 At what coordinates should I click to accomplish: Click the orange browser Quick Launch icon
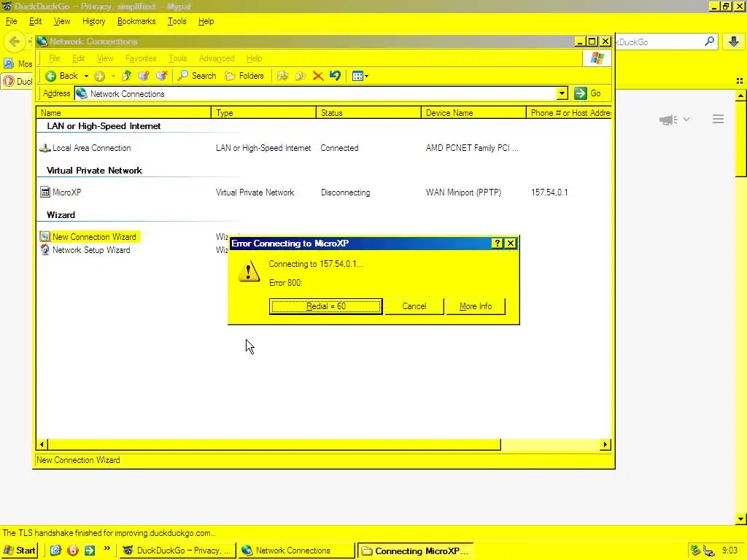73,551
